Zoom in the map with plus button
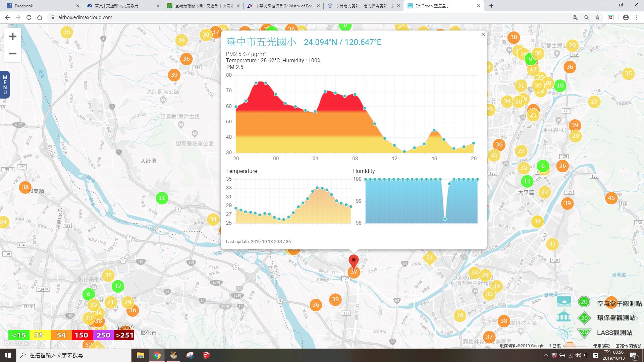This screenshot has width=644, height=362. click(13, 37)
